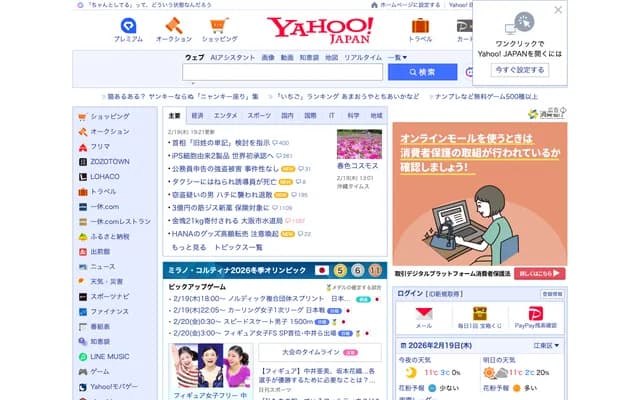The height and width of the screenshot is (400, 640).
Task: Switch to the IT news tab
Action: click(x=332, y=116)
